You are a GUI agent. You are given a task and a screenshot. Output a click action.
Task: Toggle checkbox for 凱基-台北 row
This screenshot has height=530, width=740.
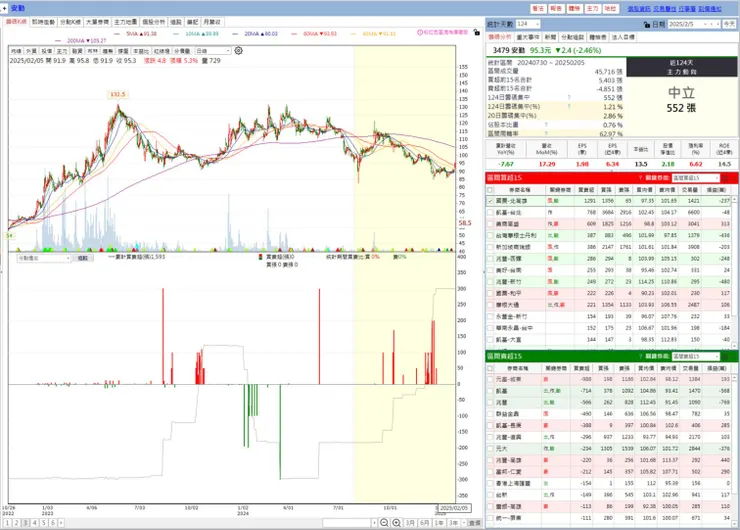490,212
